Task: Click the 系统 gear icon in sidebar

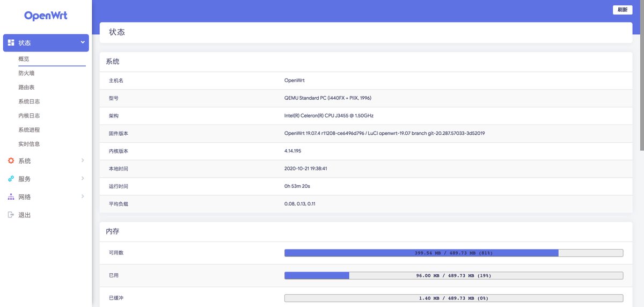Action: [11, 160]
